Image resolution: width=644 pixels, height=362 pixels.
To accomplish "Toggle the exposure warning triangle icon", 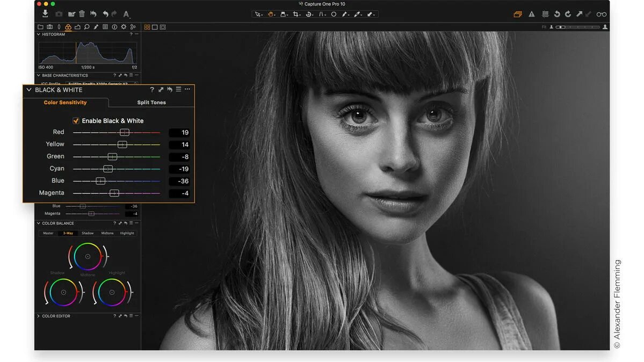I will click(531, 14).
